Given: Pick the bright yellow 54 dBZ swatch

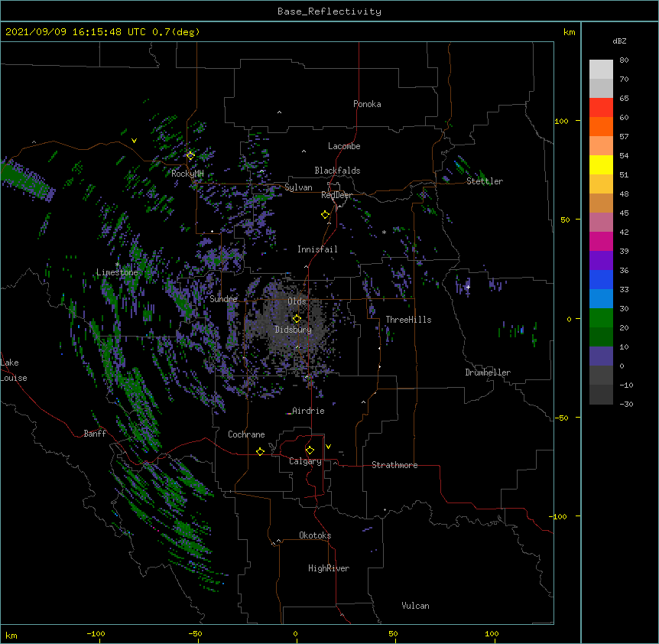Looking at the screenshot, I should 601,164.
